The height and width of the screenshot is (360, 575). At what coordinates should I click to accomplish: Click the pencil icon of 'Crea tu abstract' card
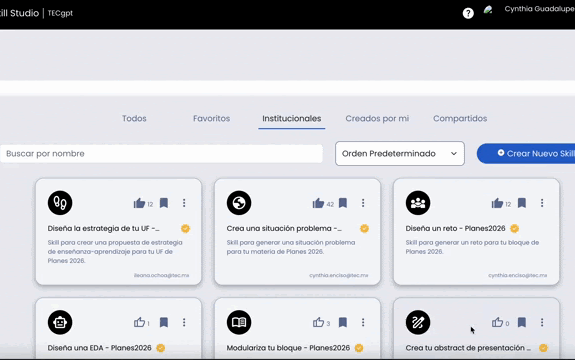pos(418,322)
